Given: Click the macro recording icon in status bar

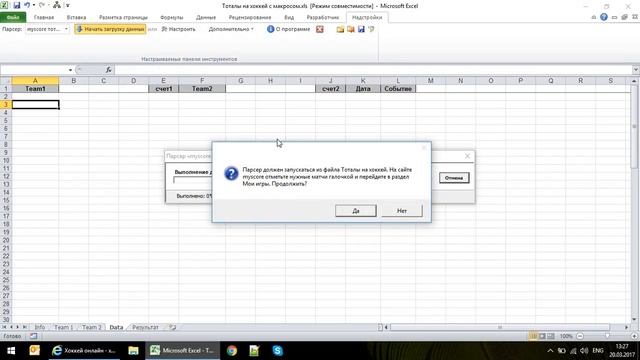Looking at the screenshot, I should point(33,336).
